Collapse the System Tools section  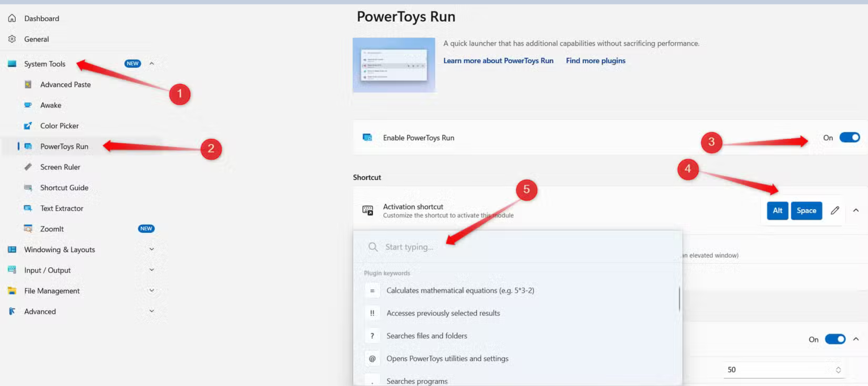pyautogui.click(x=152, y=64)
